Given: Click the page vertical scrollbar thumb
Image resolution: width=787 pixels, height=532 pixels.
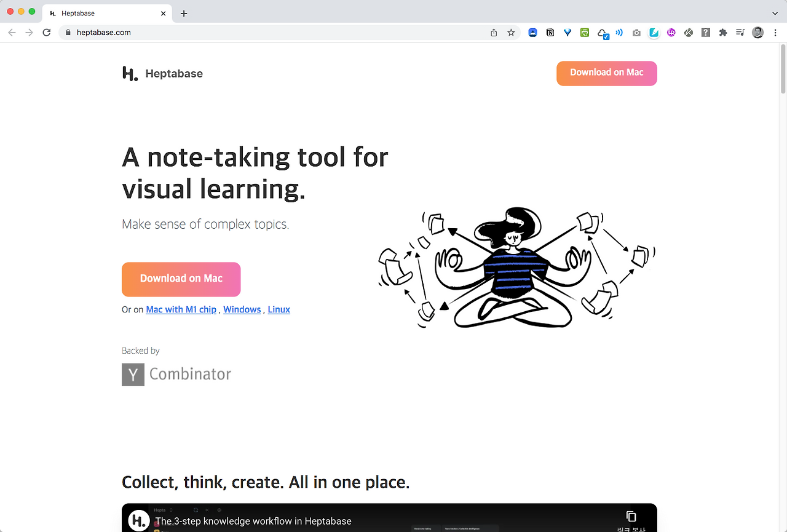Looking at the screenshot, I should [783, 69].
